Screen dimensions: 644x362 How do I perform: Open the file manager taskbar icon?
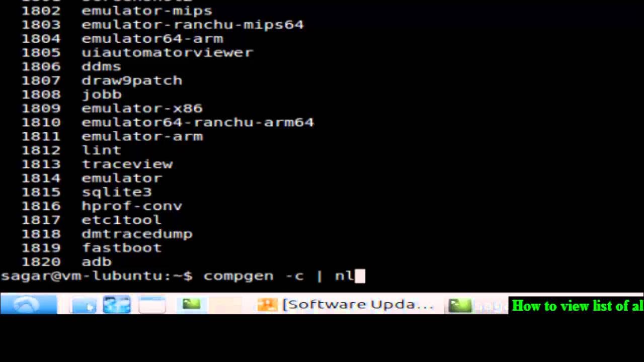pyautogui.click(x=84, y=305)
